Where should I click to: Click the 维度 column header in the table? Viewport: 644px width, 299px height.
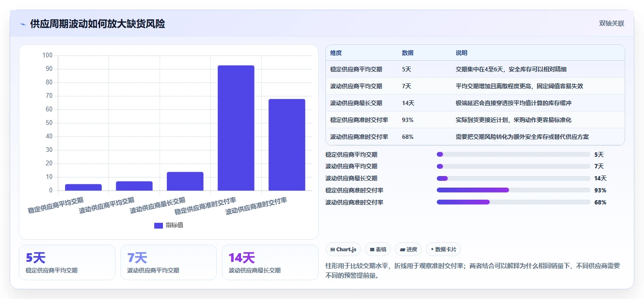pos(336,53)
